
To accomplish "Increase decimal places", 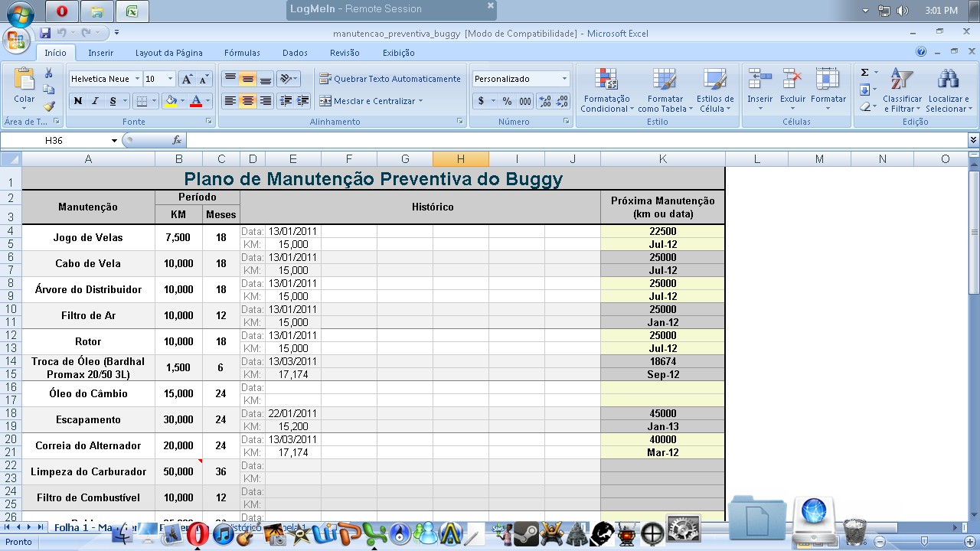I will 544,101.
